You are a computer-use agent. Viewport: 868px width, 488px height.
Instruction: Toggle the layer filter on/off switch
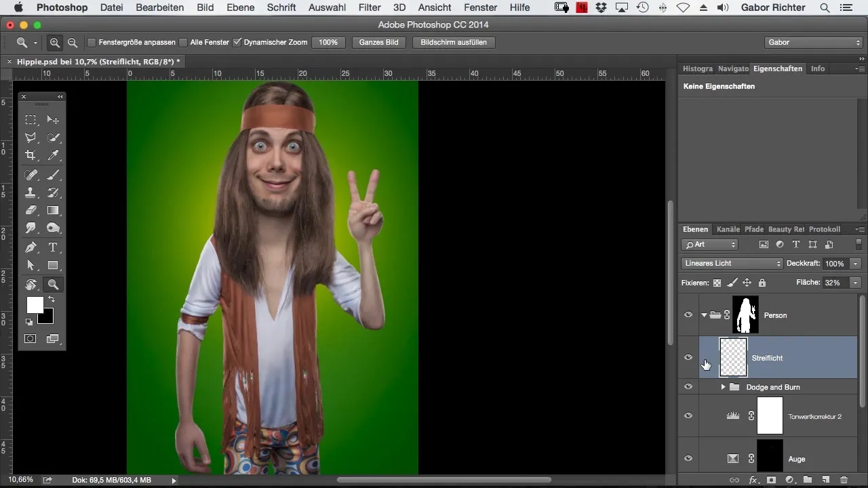point(859,245)
